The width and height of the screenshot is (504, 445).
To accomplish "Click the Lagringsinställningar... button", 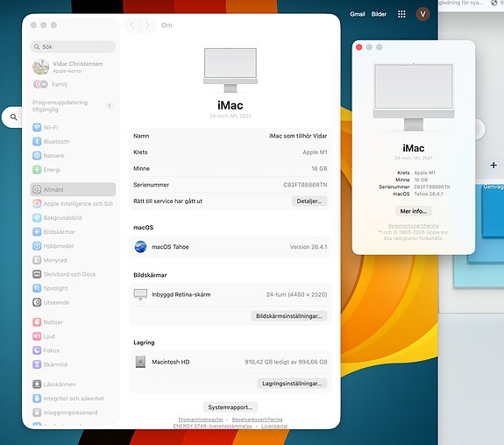I will click(x=292, y=384).
